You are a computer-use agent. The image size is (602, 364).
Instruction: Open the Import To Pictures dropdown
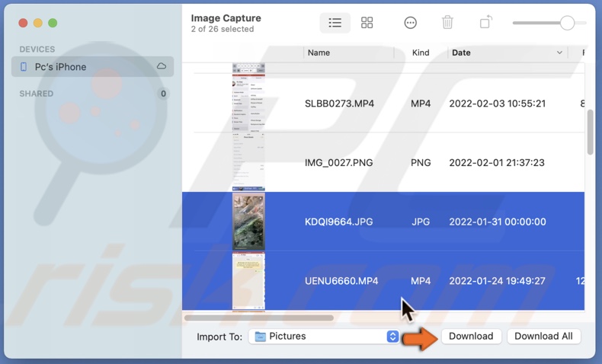tap(324, 337)
